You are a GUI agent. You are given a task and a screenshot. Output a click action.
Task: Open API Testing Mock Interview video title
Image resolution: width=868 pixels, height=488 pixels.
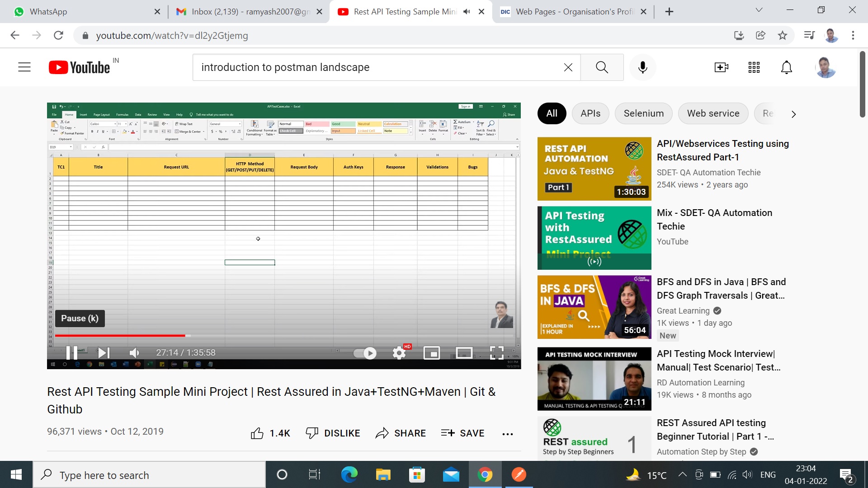coord(718,361)
